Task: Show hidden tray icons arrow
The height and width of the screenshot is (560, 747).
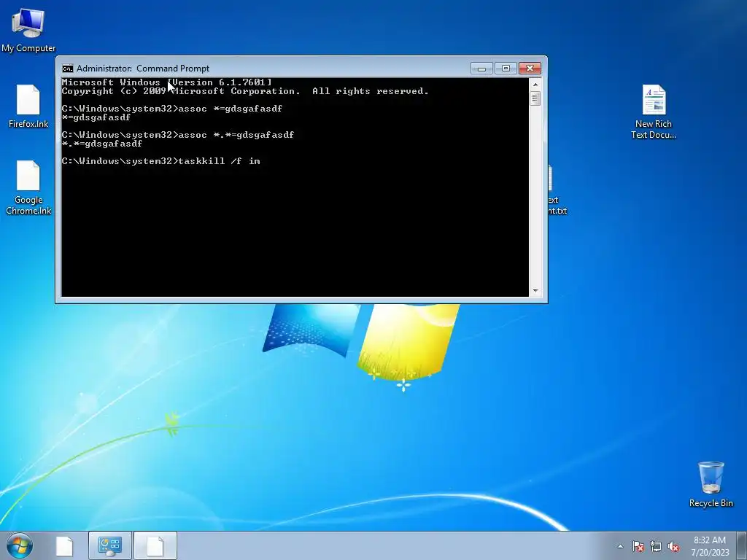Action: (620, 546)
